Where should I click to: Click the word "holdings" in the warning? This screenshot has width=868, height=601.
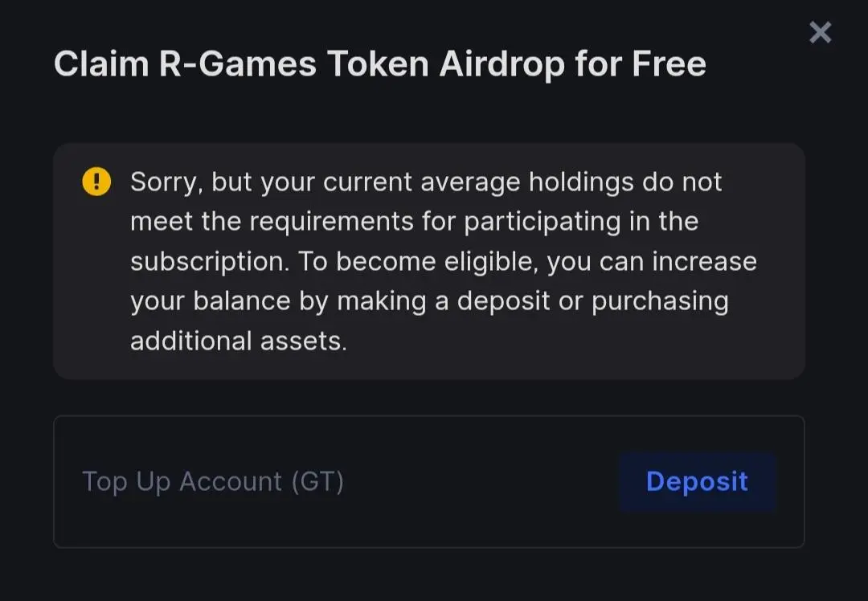click(x=581, y=182)
